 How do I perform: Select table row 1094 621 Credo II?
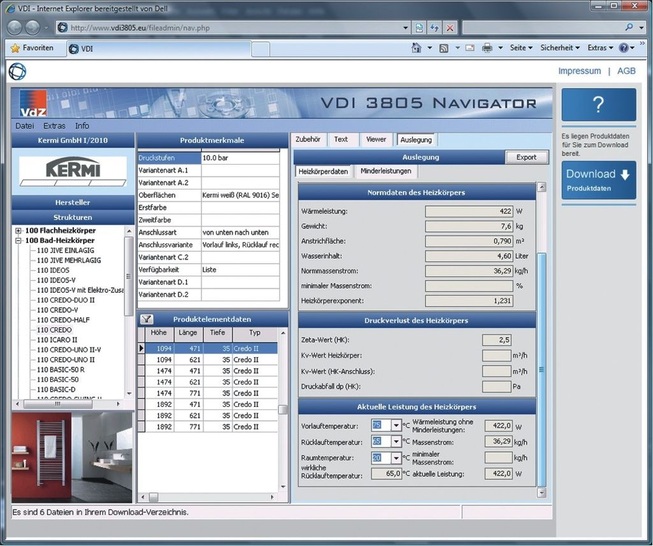pyautogui.click(x=208, y=360)
